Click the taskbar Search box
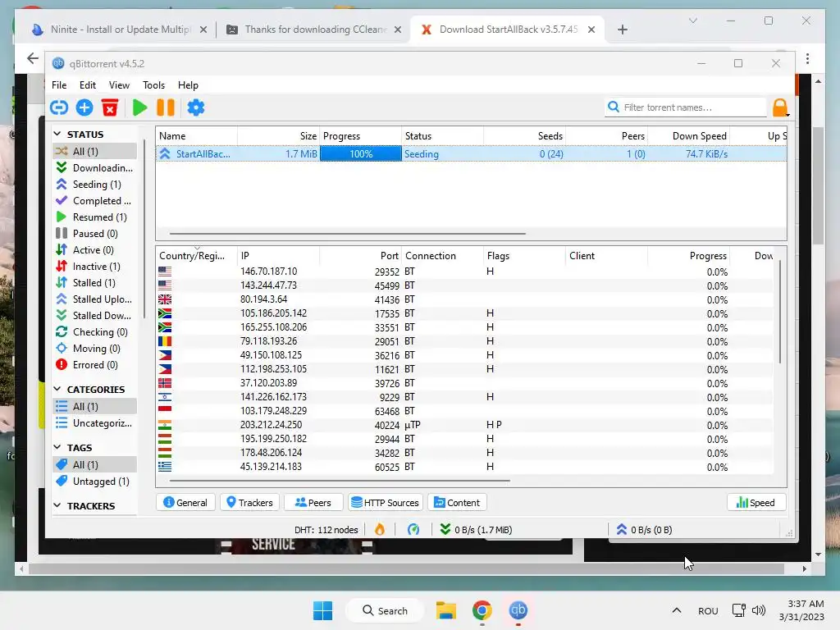The width and height of the screenshot is (840, 630). pyautogui.click(x=386, y=610)
